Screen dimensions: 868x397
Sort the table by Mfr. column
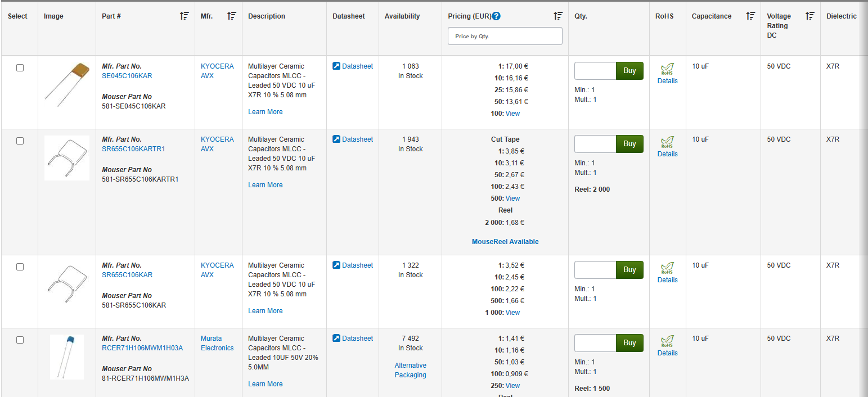(x=232, y=16)
